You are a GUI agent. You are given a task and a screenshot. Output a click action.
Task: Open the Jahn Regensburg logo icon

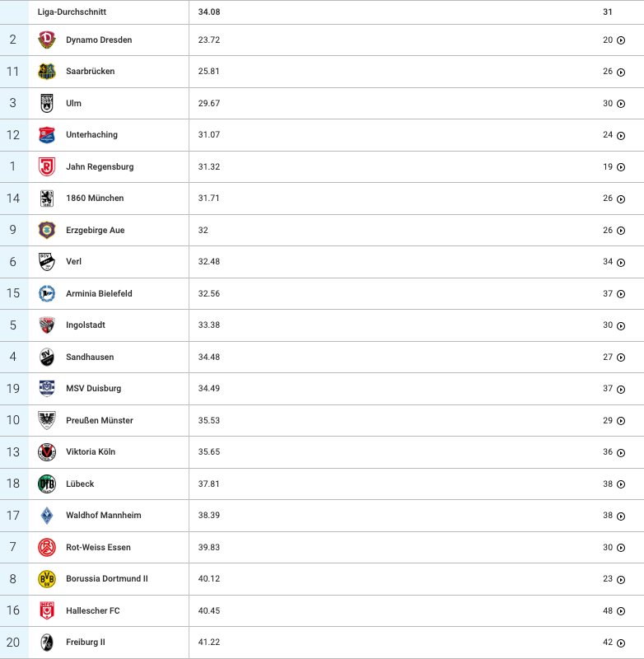click(x=47, y=167)
